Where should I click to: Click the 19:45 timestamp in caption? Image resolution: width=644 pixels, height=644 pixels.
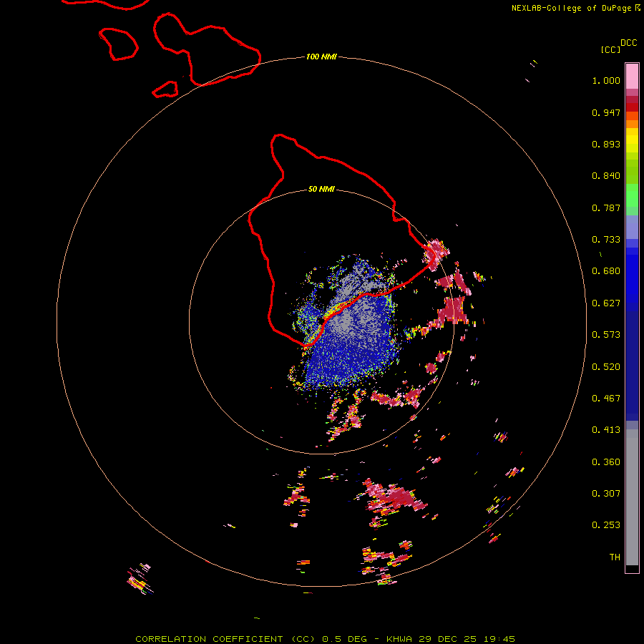pos(499,639)
